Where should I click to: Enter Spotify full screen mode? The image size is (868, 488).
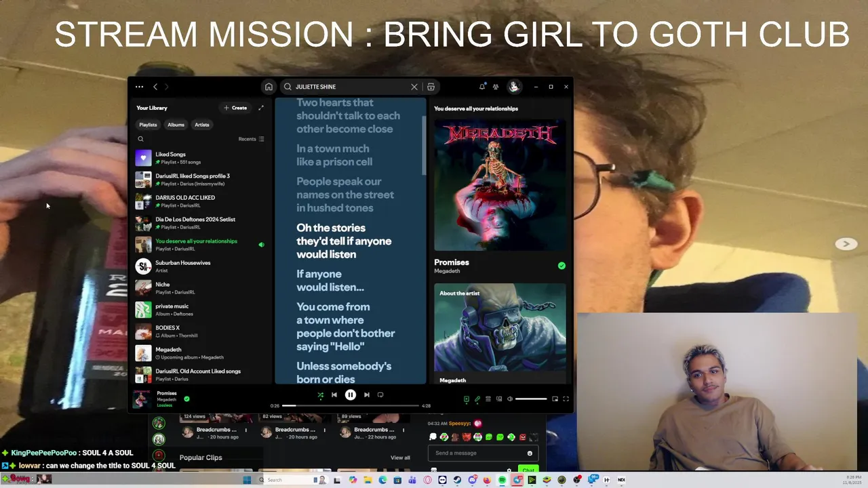(x=566, y=399)
